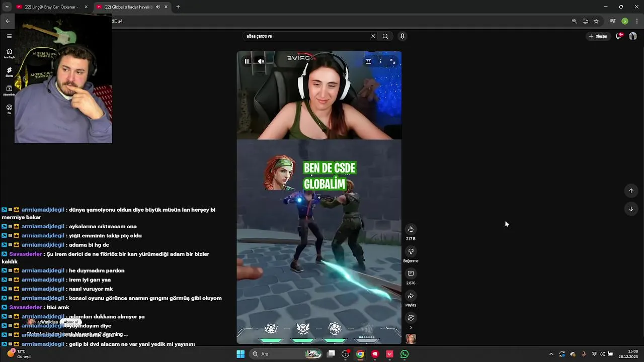Enter fullscreen on the Short
The width and height of the screenshot is (644, 362).
click(x=393, y=61)
